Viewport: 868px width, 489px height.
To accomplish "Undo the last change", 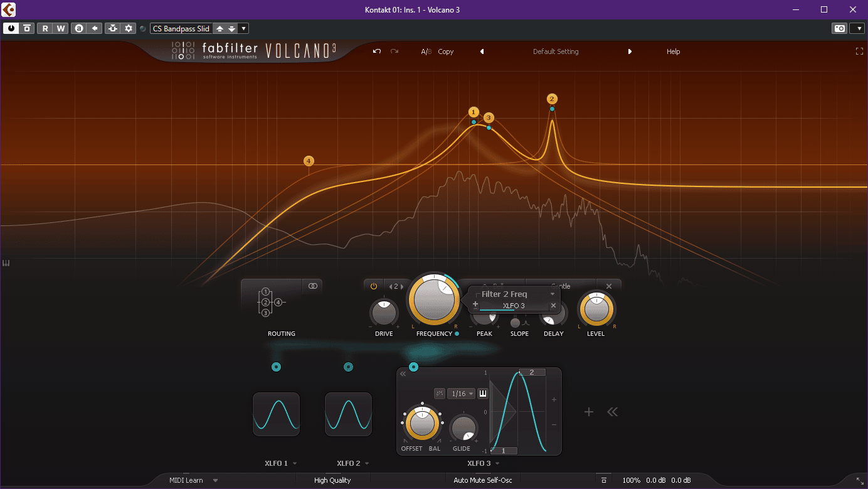I will pos(376,51).
